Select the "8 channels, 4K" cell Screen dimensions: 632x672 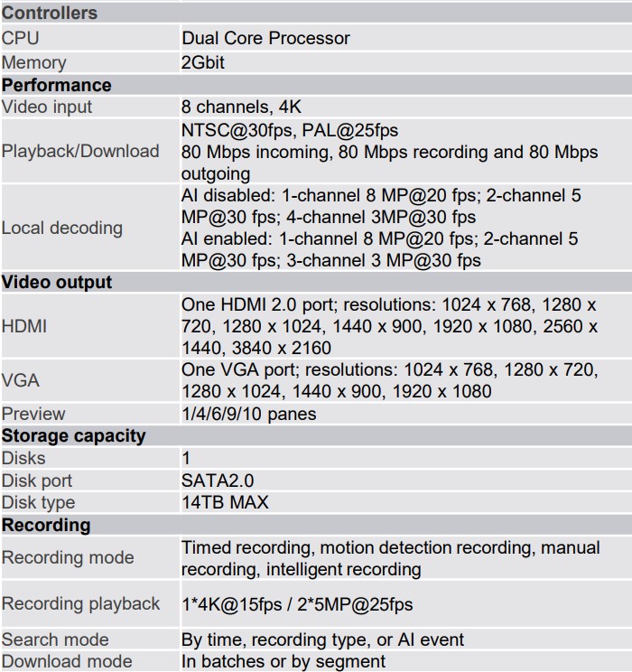[241, 107]
